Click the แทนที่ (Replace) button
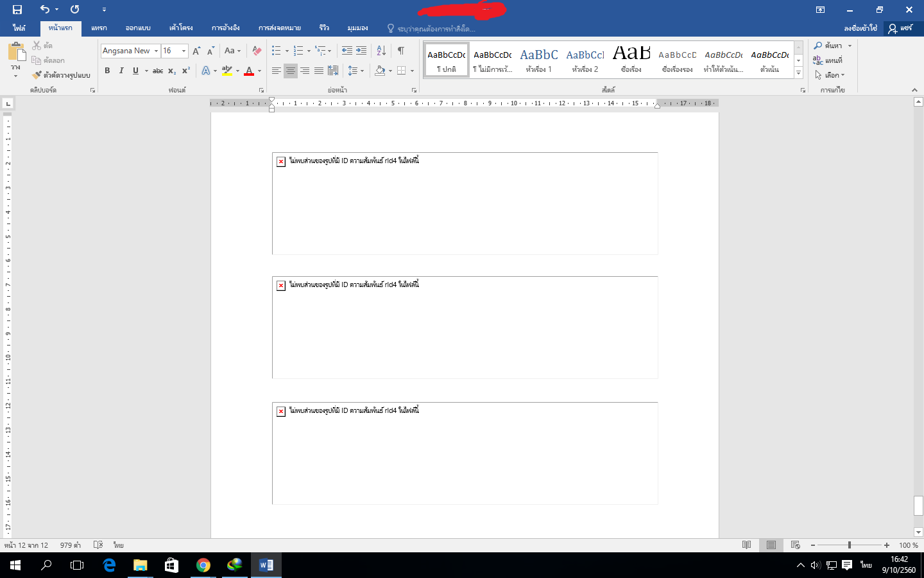This screenshot has height=578, width=924. [828, 60]
